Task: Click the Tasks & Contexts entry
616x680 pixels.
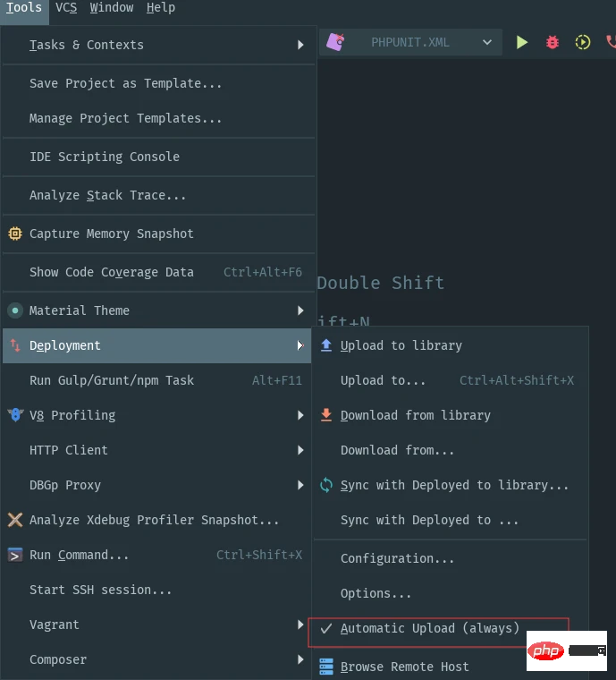Action: point(158,45)
